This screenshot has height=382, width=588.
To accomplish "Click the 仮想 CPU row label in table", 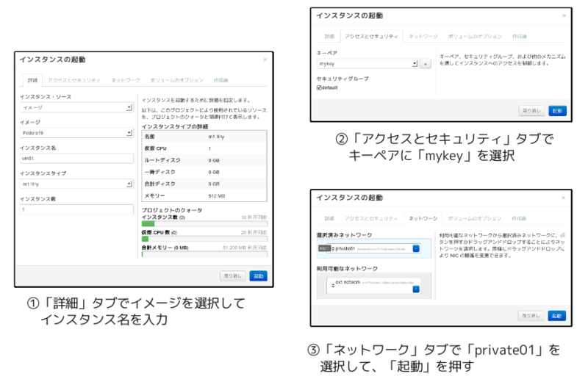I will [155, 148].
